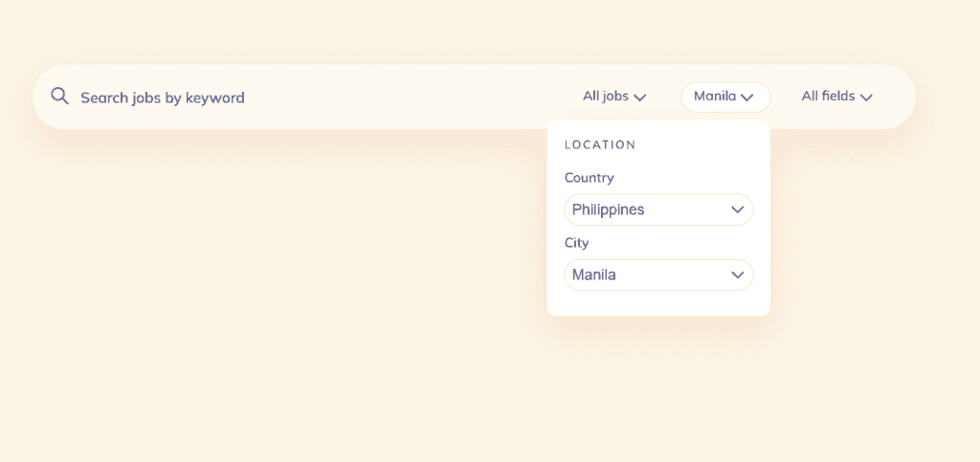Click the arrow in the Philippines select box

click(x=737, y=209)
